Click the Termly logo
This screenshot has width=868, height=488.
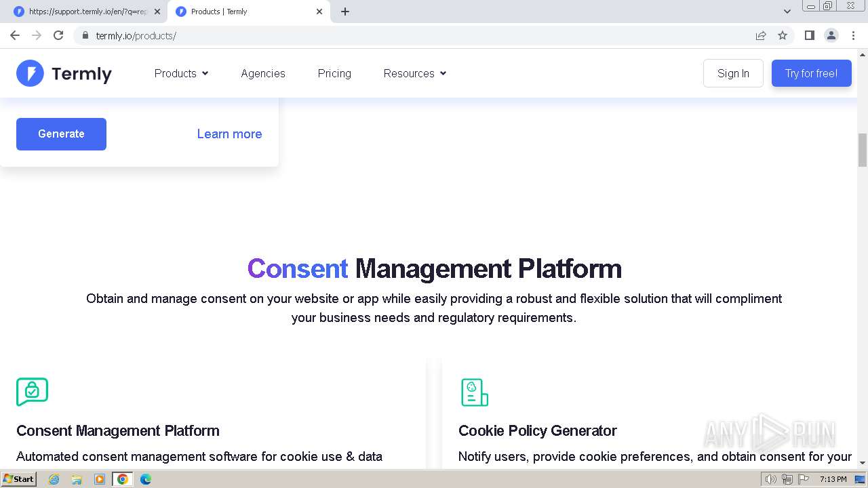(x=64, y=73)
